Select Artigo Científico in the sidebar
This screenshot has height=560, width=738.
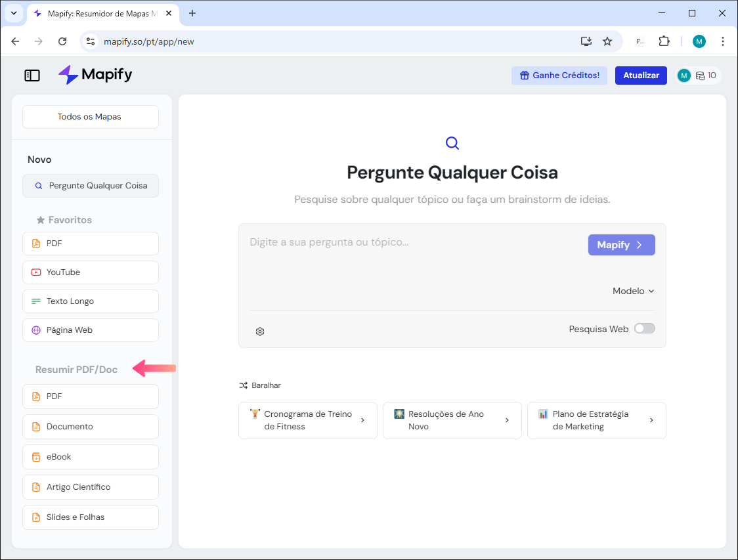(91, 486)
